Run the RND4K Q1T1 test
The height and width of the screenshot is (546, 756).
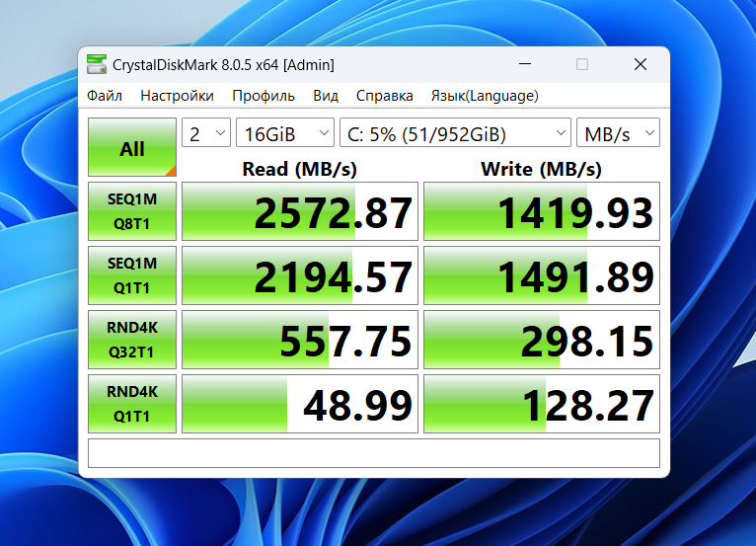tap(132, 404)
